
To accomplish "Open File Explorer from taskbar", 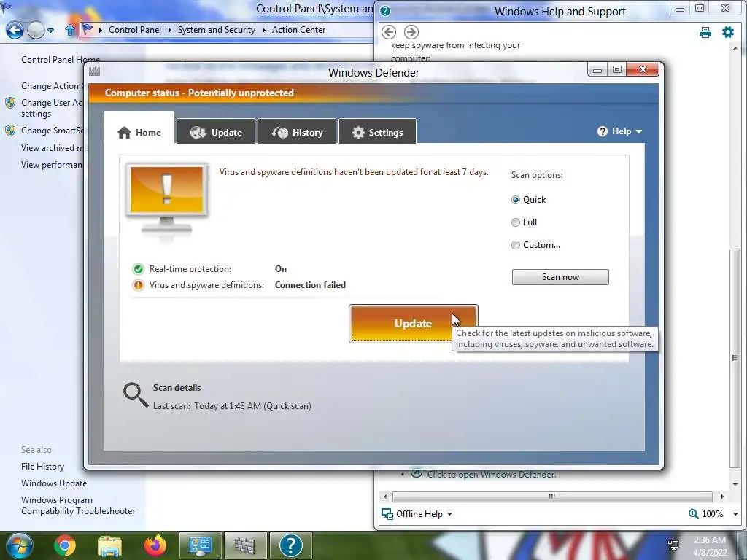I will click(110, 546).
